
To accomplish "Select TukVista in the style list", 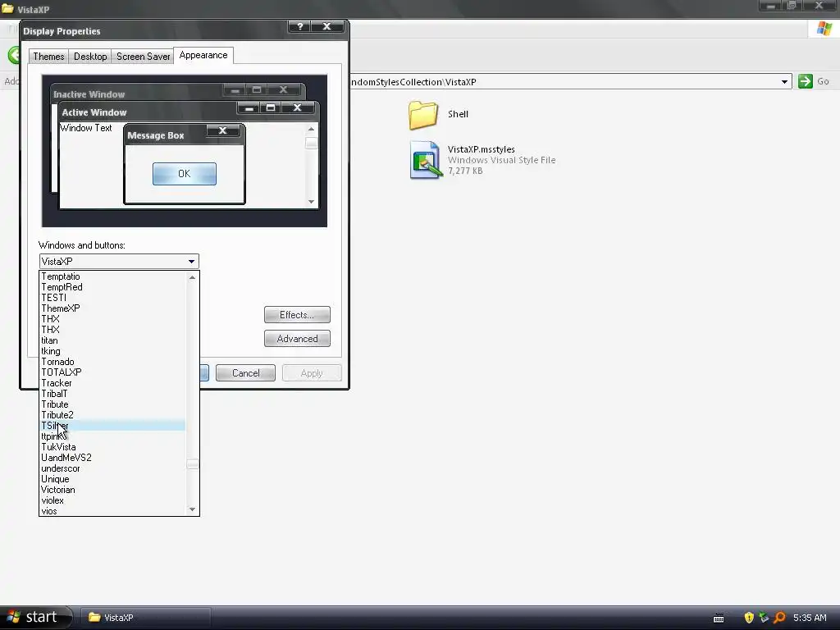I will 113,447.
